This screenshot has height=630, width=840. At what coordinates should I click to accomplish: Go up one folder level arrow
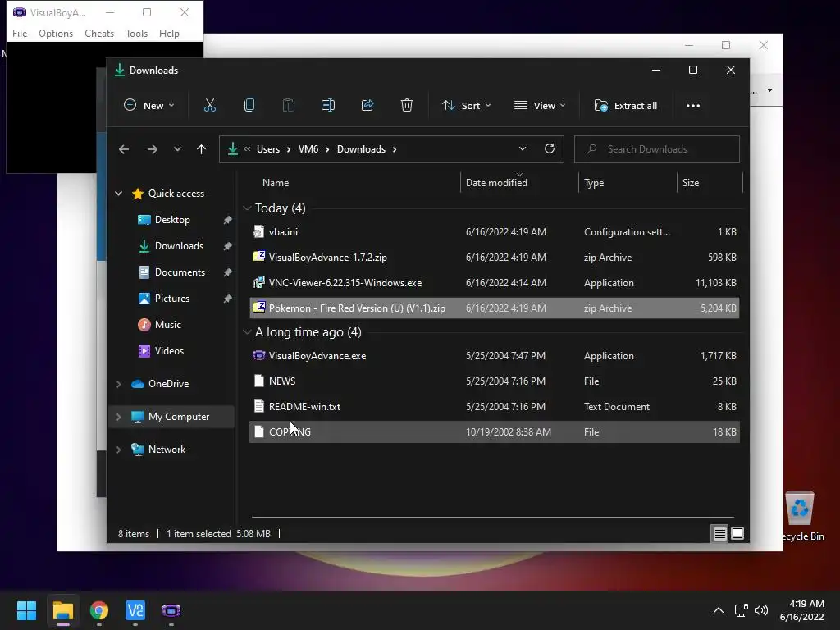[x=201, y=149]
